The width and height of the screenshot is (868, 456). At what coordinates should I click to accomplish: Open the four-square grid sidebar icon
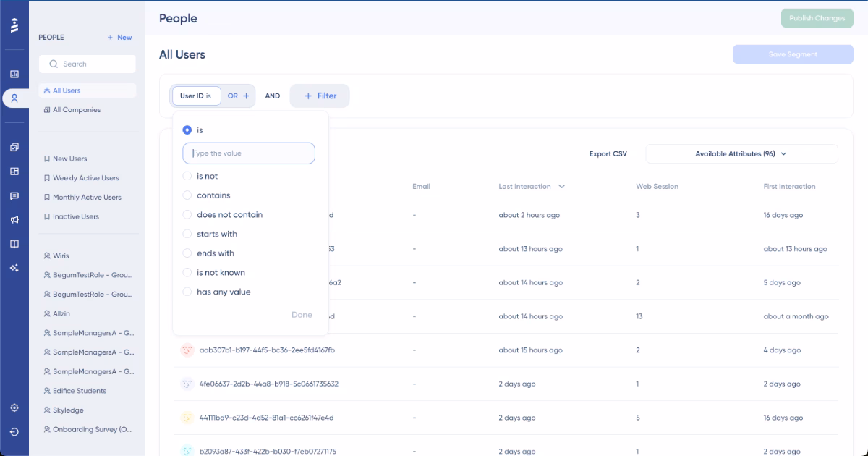coord(14,172)
